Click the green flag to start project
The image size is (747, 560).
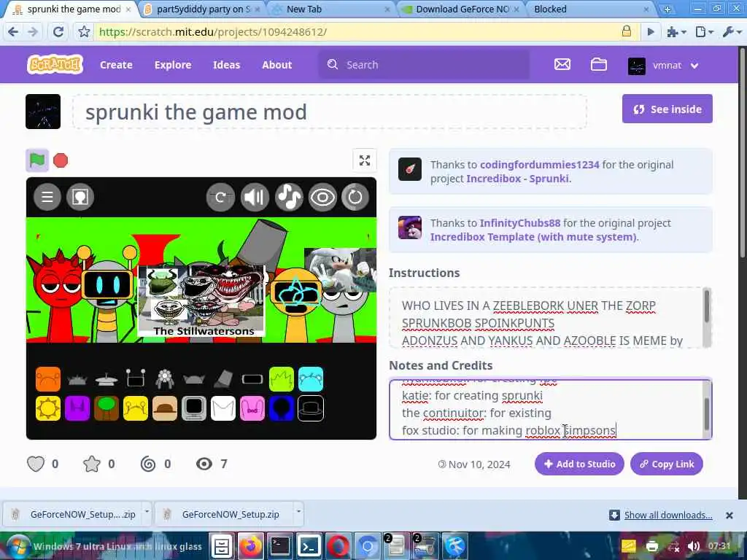37,160
